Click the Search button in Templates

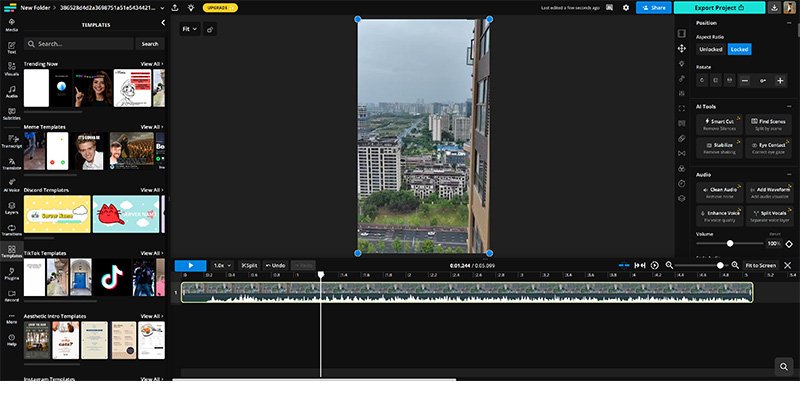click(150, 44)
